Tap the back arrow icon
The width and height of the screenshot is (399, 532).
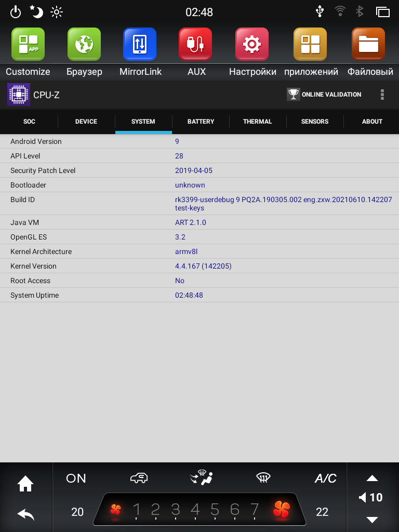(26, 515)
